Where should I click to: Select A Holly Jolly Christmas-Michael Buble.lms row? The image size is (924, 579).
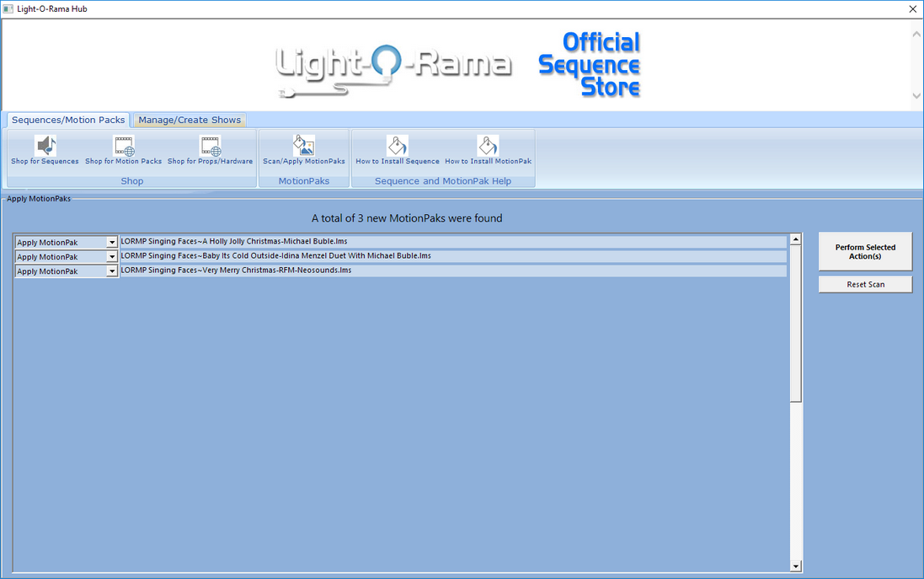tap(452, 241)
